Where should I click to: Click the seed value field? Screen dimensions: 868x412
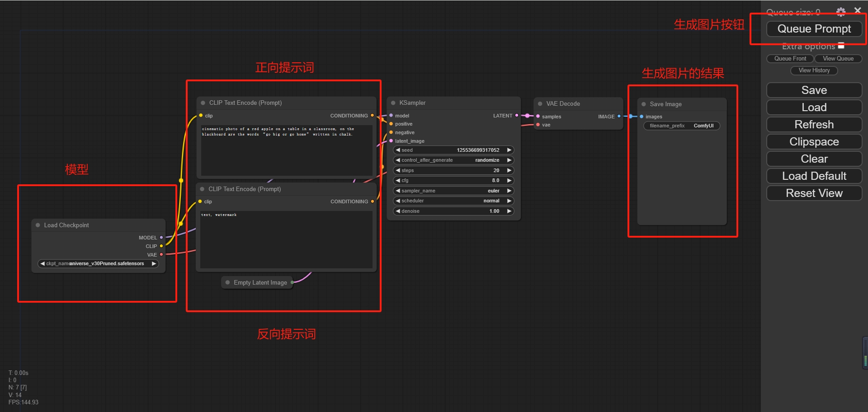tap(454, 150)
